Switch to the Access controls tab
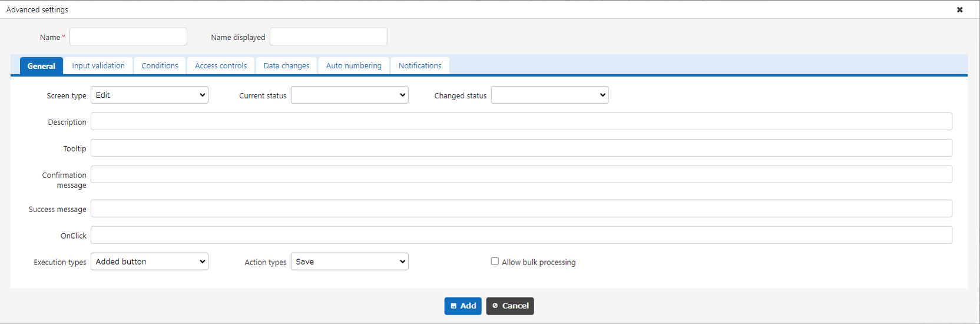The height and width of the screenshot is (324, 980). point(221,66)
